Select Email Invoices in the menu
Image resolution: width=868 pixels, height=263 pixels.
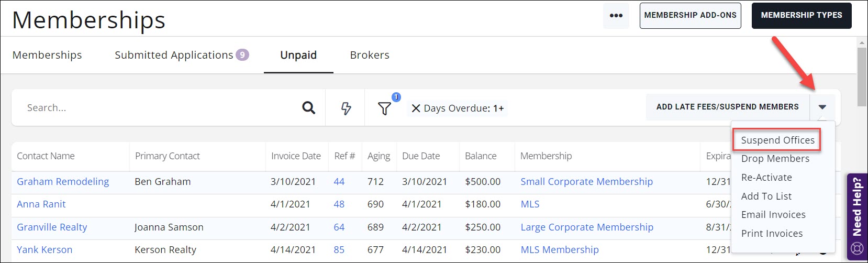point(773,215)
